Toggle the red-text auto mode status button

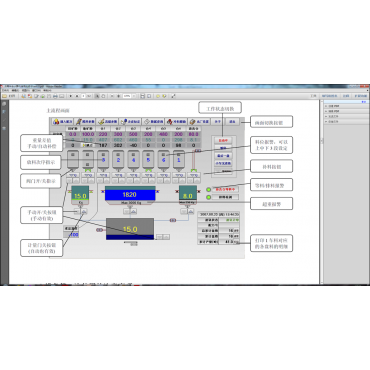tap(223, 141)
